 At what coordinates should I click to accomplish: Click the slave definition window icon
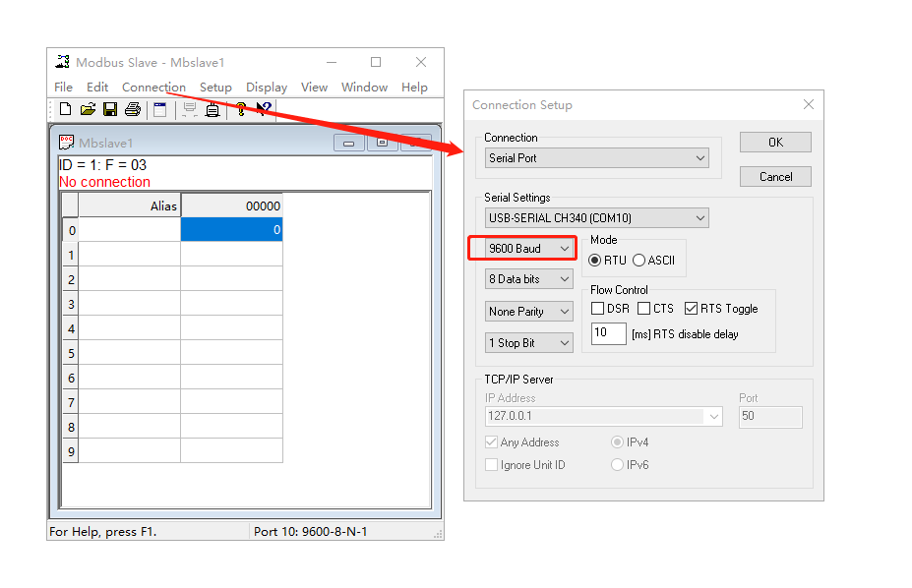pyautogui.click(x=159, y=109)
